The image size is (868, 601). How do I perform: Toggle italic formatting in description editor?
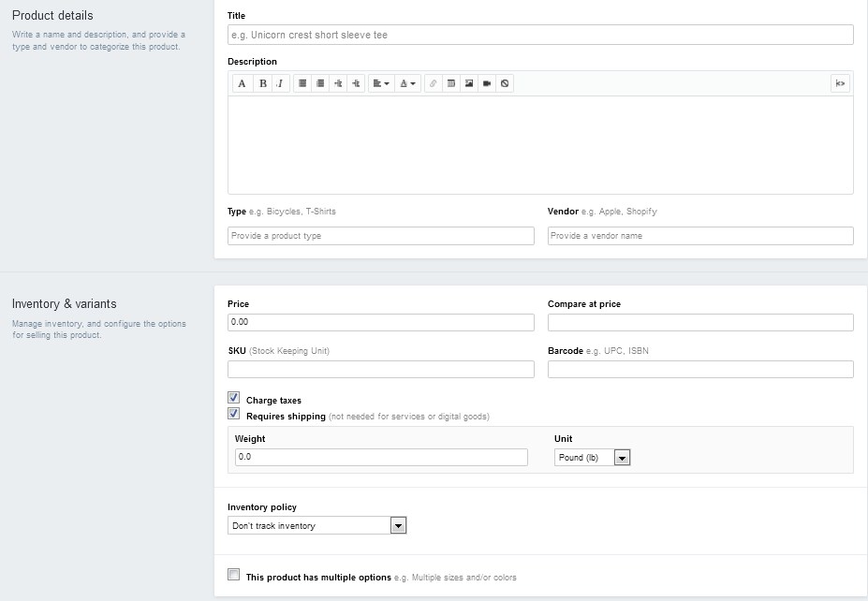pyautogui.click(x=281, y=83)
